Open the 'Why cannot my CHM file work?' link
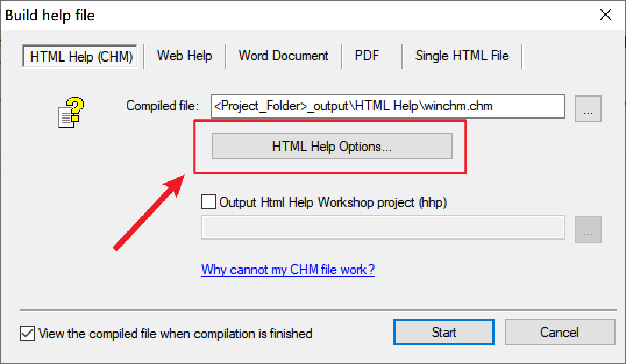The height and width of the screenshot is (364, 626). coord(288,270)
